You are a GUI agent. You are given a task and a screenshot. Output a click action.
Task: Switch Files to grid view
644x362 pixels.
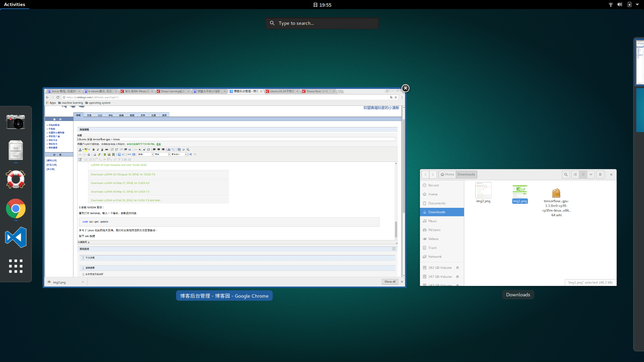(583, 174)
